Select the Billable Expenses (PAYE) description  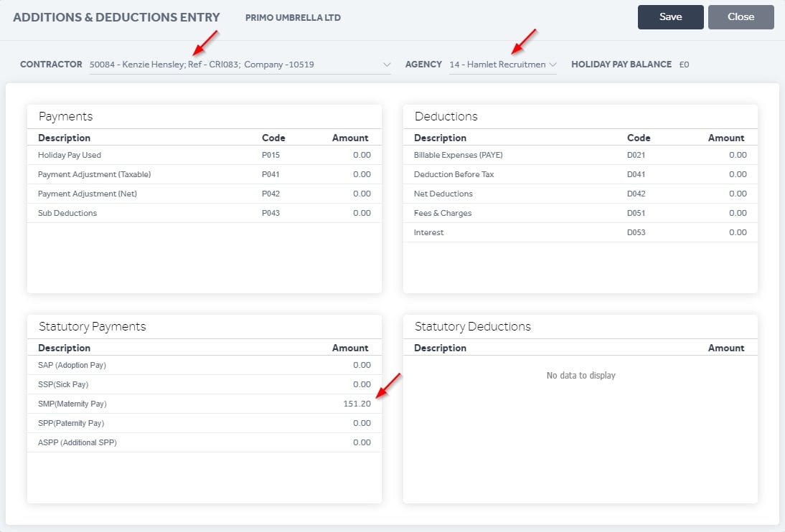pyautogui.click(x=458, y=155)
